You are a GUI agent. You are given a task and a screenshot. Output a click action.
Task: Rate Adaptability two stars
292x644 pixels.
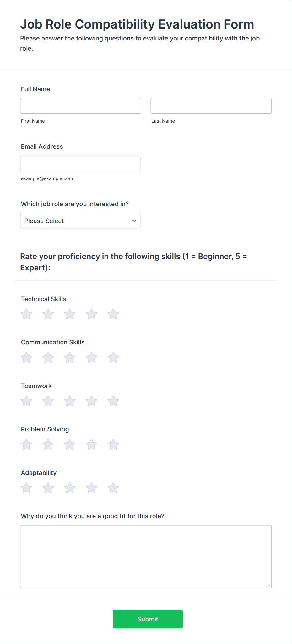48,488
